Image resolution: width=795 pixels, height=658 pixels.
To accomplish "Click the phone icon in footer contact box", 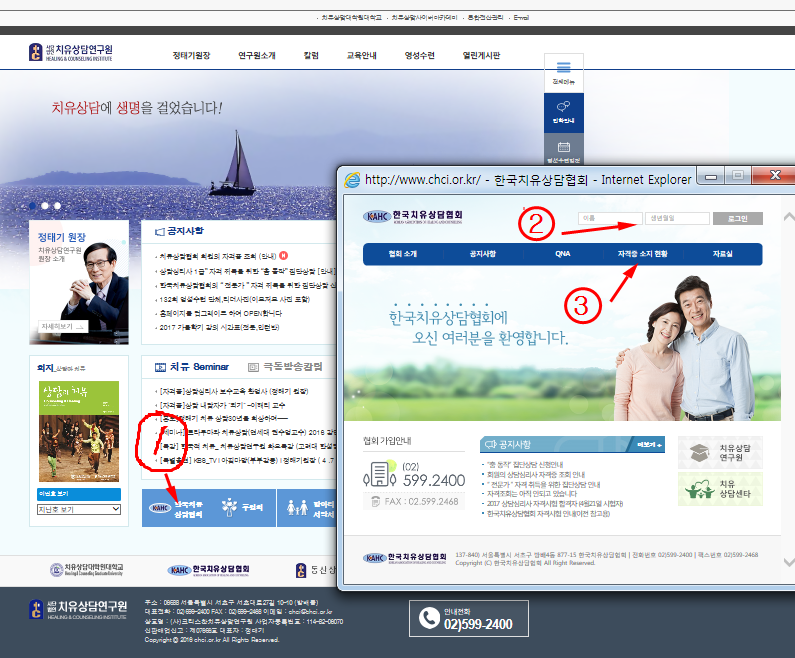I will (x=429, y=618).
